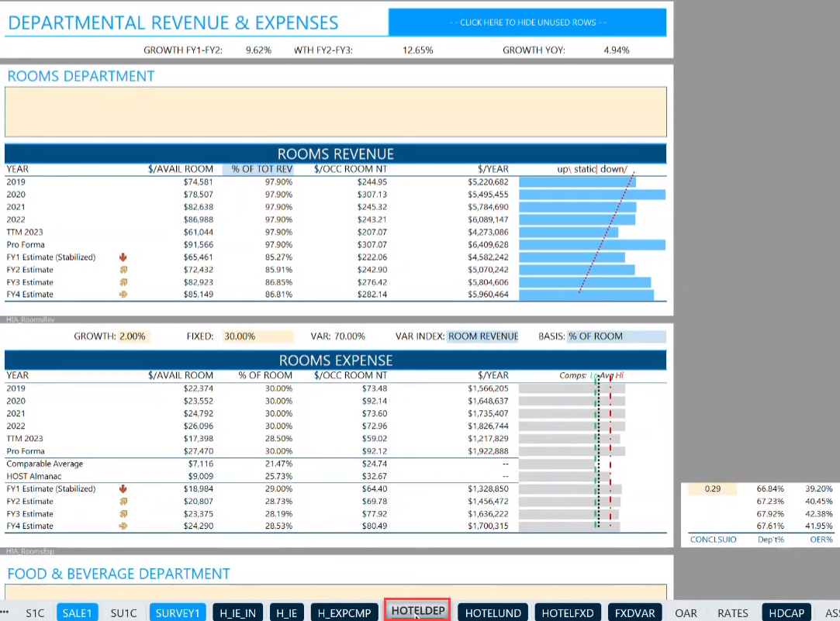Image resolution: width=840 pixels, height=621 pixels.
Task: Select TTM 2023 revenue $/avail room $61,044
Action: coord(199,233)
